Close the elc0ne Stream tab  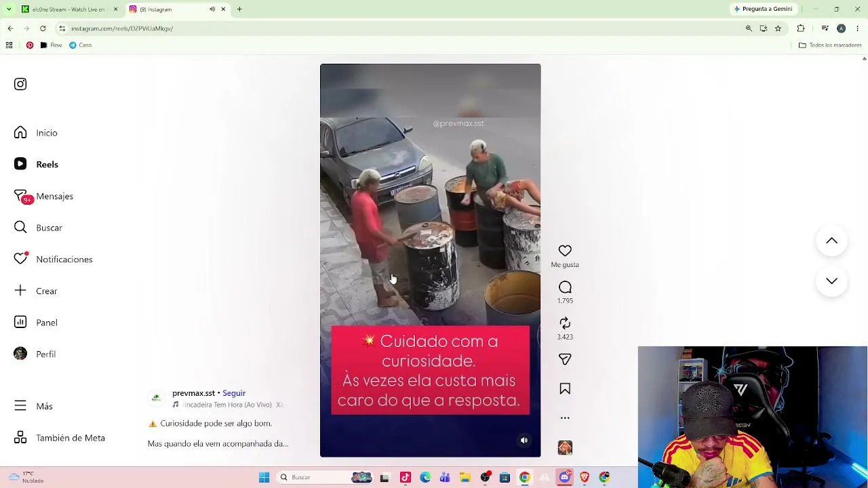tap(115, 9)
